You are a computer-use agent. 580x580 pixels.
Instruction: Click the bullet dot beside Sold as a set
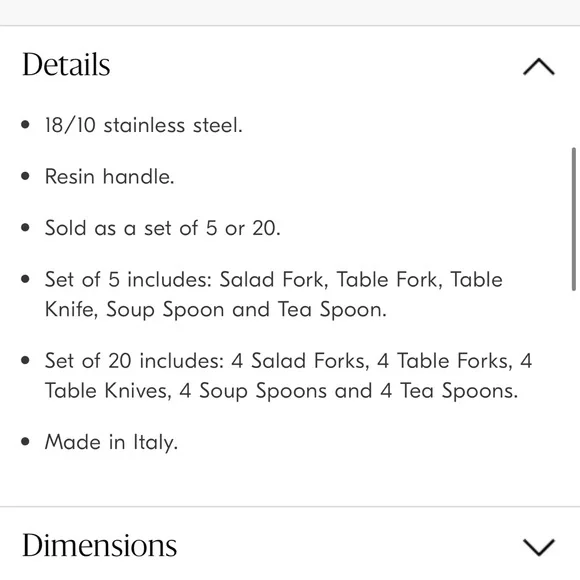25,227
